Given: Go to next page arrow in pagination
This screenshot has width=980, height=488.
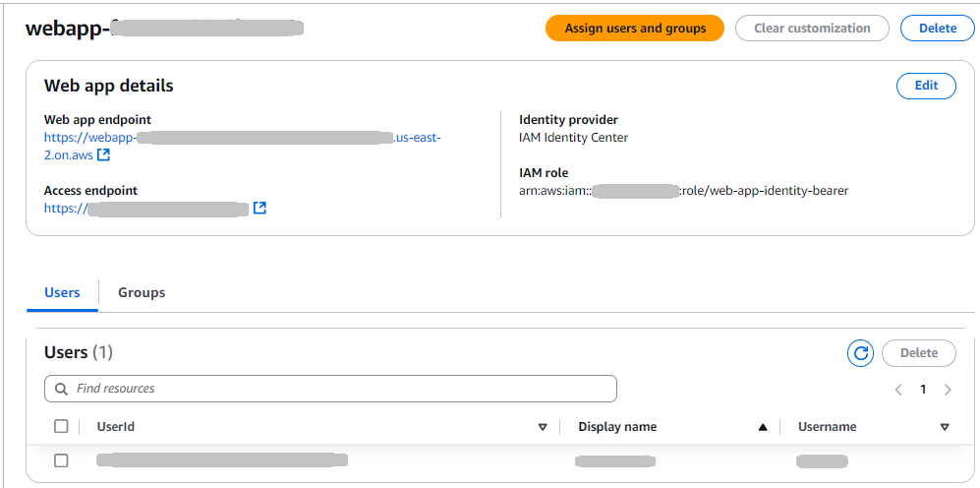Looking at the screenshot, I should coord(948,390).
